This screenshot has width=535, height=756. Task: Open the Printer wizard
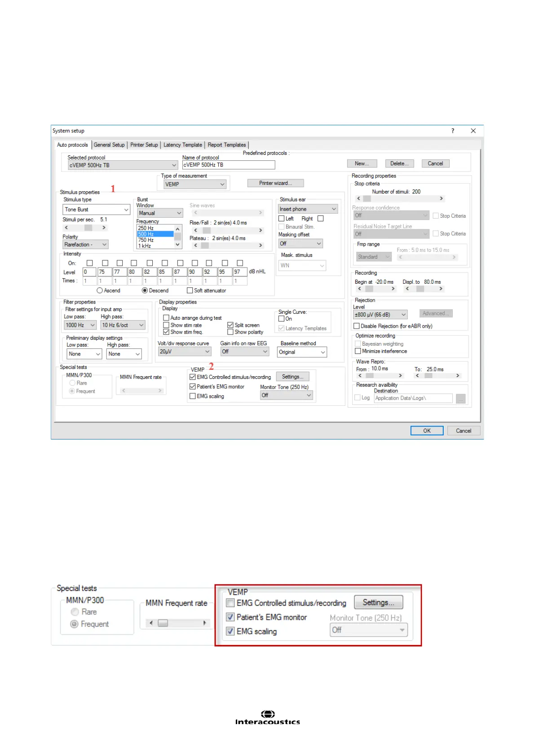click(x=275, y=183)
